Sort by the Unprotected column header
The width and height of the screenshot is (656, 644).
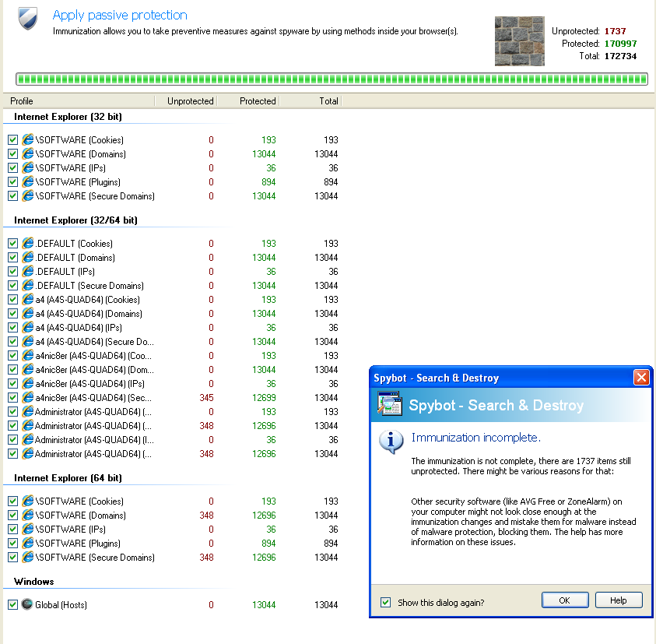[186, 101]
